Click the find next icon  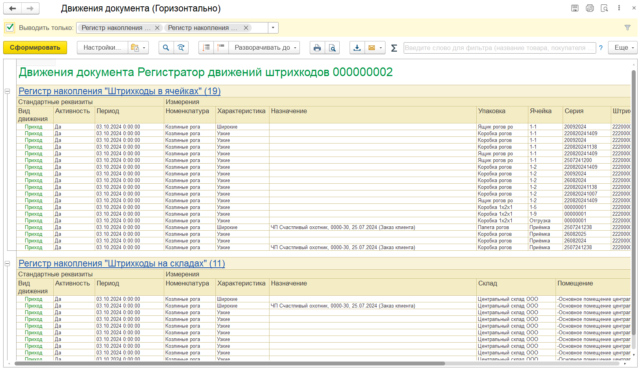(181, 48)
